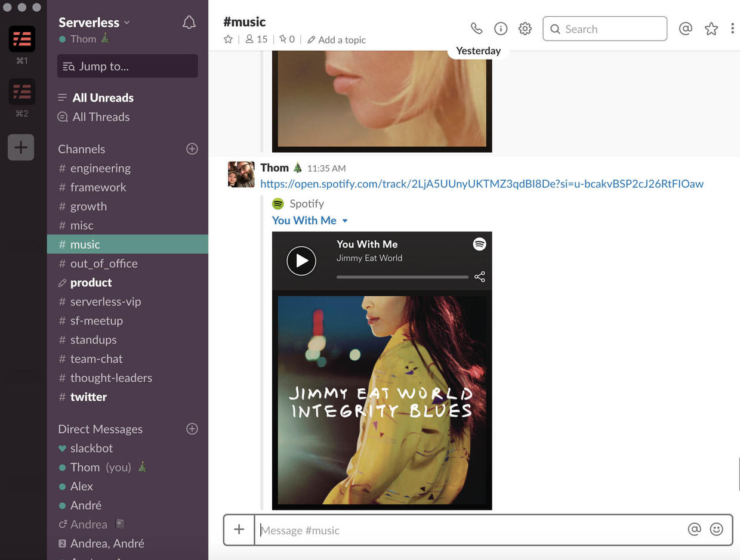Open more actions with the vertical ellipsis
Image resolution: width=740 pixels, height=560 pixels.
(733, 28)
